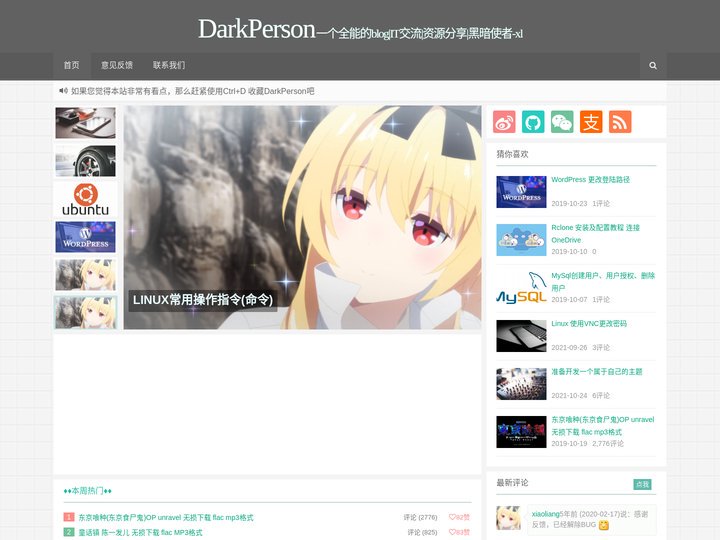Viewport: 720px width, 540px height.
Task: Select the WordPress slider thumbnail
Action: 85,237
